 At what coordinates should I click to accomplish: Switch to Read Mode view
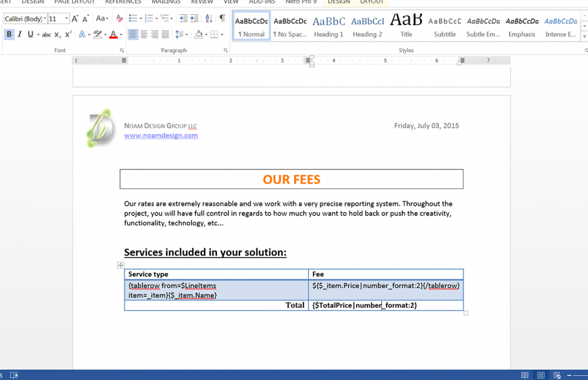tap(525, 375)
